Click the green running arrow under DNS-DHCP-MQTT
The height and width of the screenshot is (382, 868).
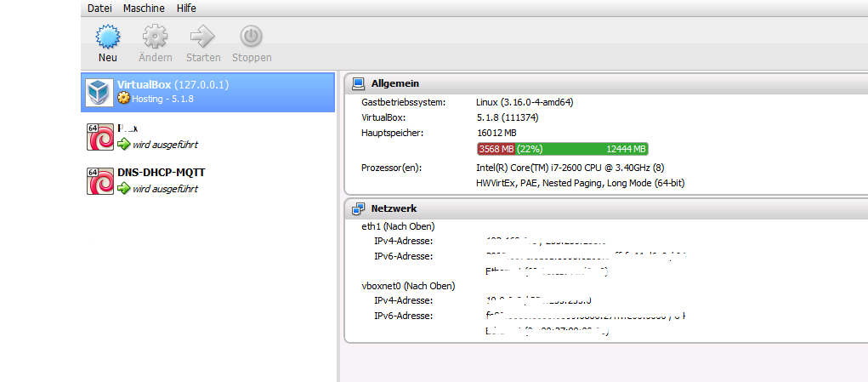(x=123, y=188)
